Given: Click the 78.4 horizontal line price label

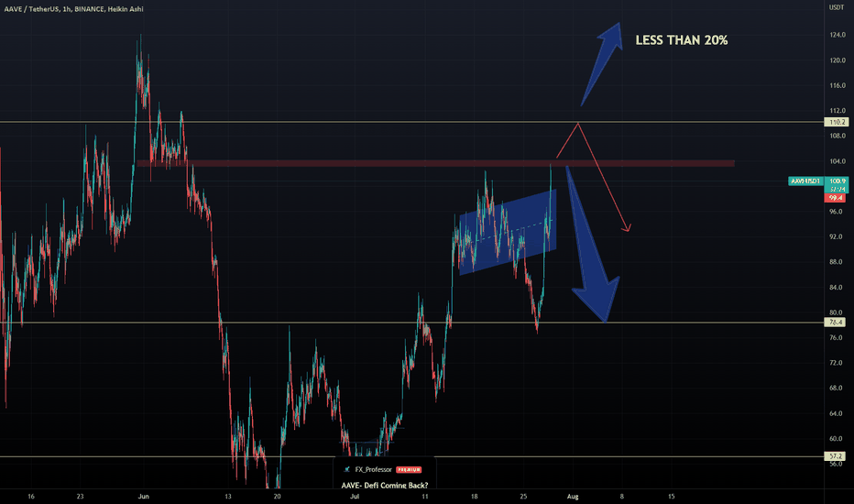Looking at the screenshot, I should (x=836, y=323).
